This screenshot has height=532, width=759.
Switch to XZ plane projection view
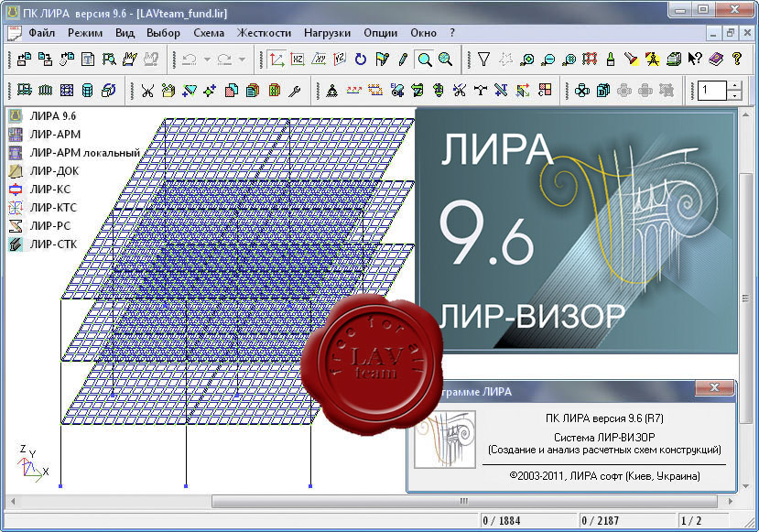298,60
